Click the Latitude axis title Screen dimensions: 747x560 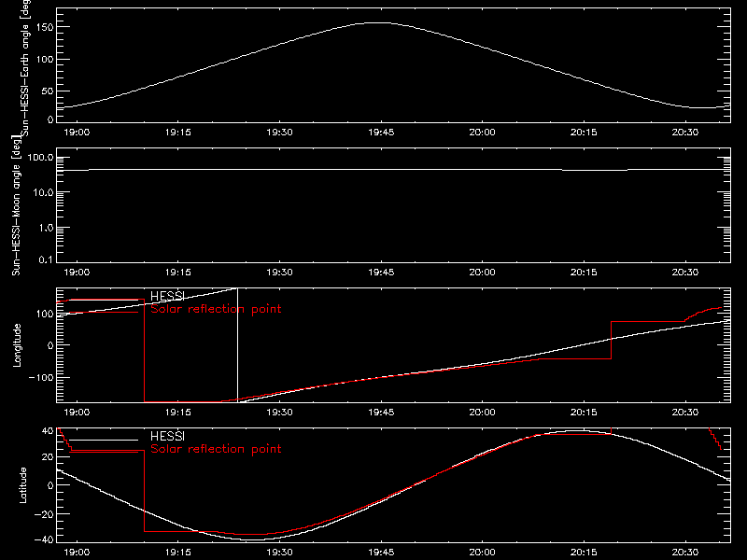coord(22,485)
